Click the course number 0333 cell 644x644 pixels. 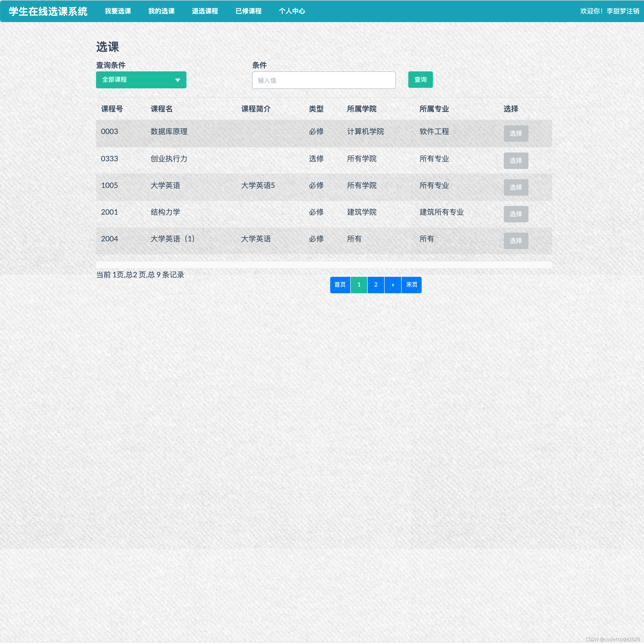pyautogui.click(x=109, y=159)
